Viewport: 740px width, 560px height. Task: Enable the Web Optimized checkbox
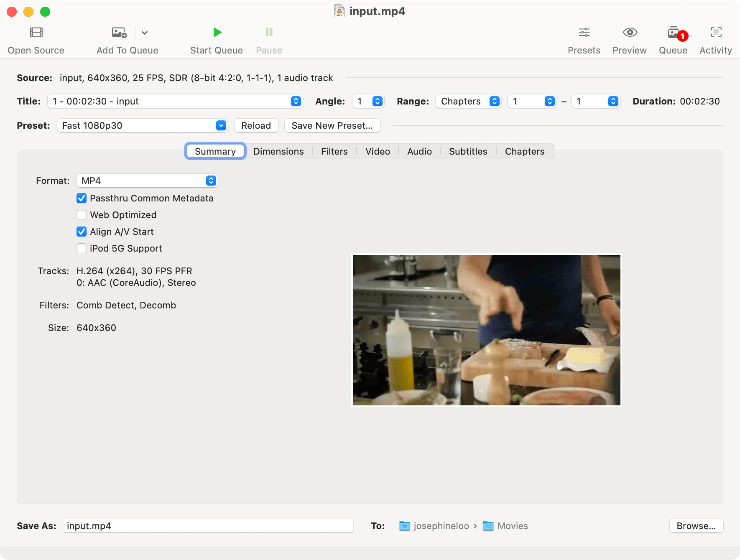pos(82,215)
